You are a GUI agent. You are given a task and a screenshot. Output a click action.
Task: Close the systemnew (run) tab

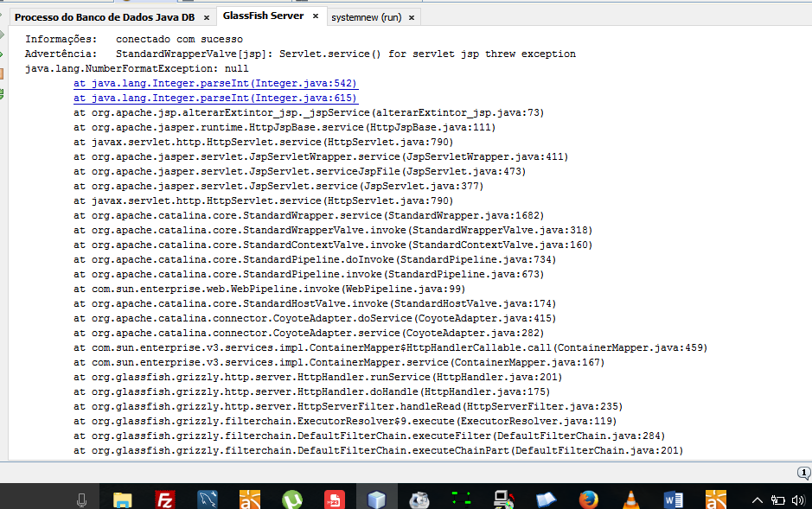[412, 18]
